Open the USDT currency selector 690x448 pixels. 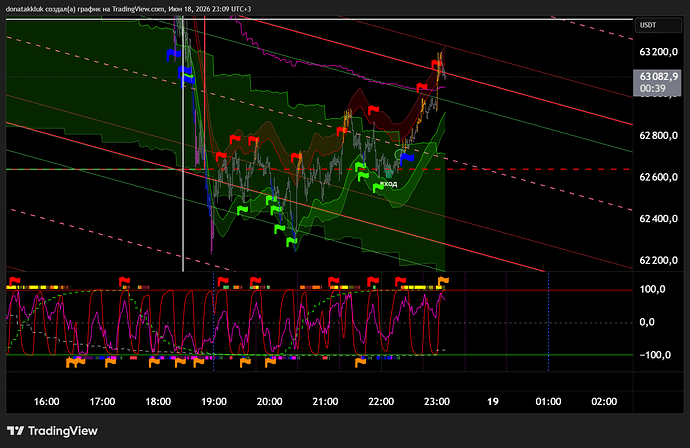(658, 25)
